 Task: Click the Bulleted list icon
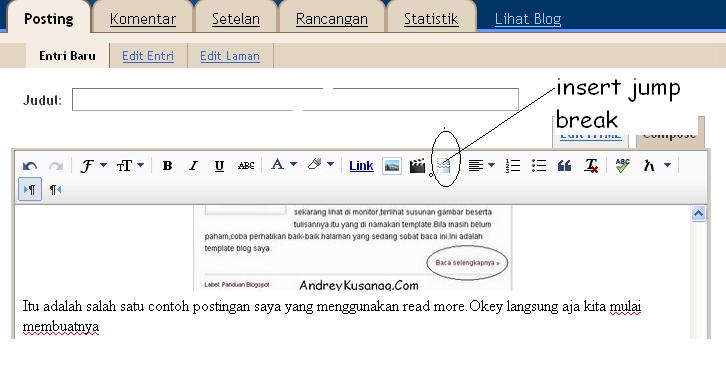tap(539, 165)
